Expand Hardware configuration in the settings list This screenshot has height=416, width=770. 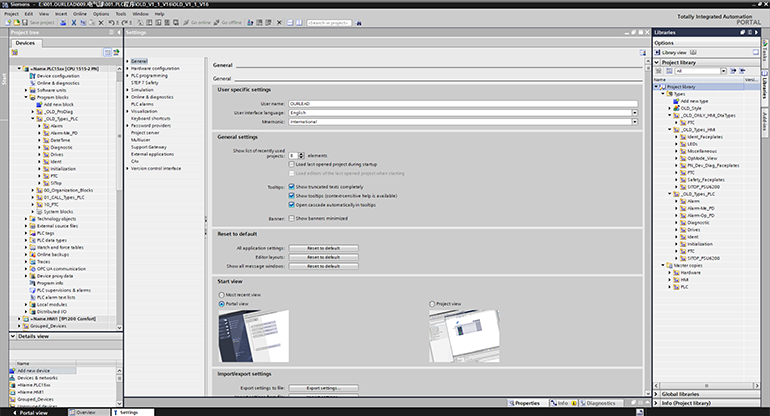[127, 68]
